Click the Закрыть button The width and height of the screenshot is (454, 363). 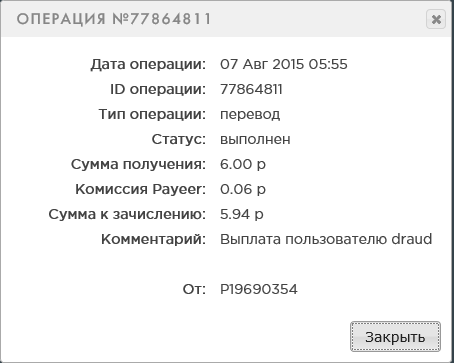(395, 337)
